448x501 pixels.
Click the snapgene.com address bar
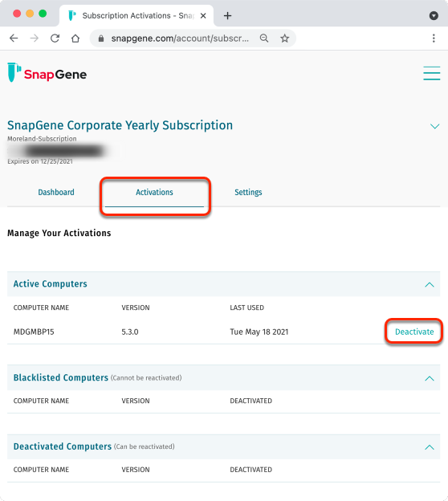click(180, 39)
